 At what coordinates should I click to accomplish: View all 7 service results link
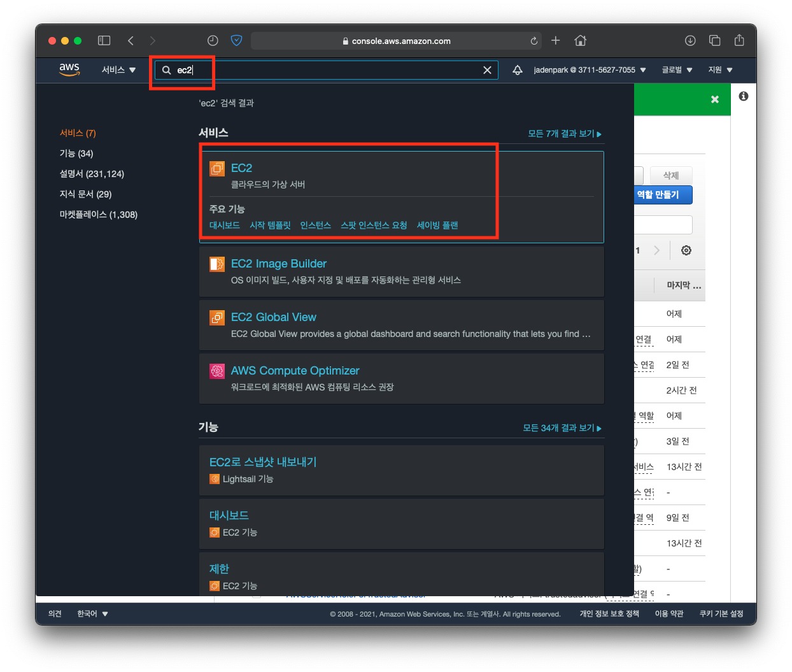[565, 134]
